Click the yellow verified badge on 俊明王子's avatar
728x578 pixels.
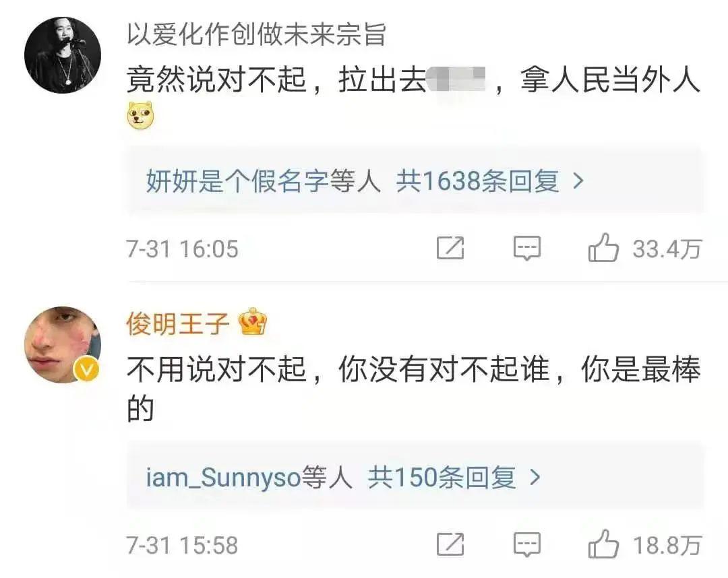click(x=90, y=368)
